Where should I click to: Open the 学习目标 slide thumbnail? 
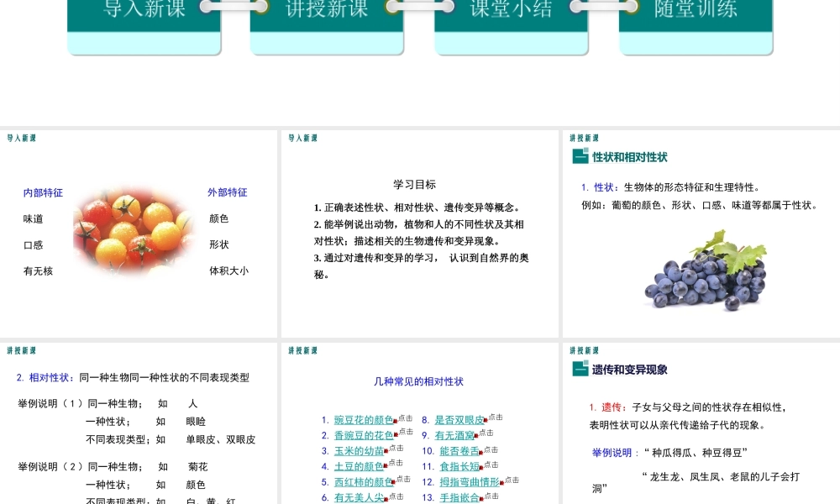pyautogui.click(x=419, y=234)
